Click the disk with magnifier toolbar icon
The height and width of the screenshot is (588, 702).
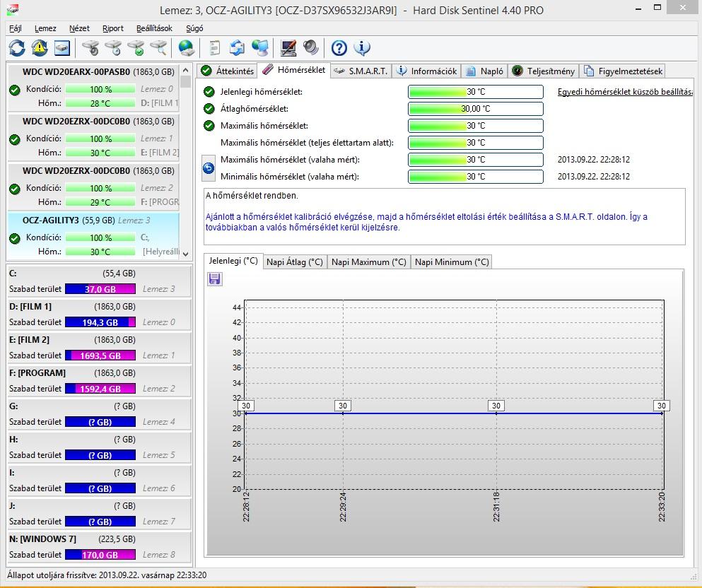click(x=160, y=48)
